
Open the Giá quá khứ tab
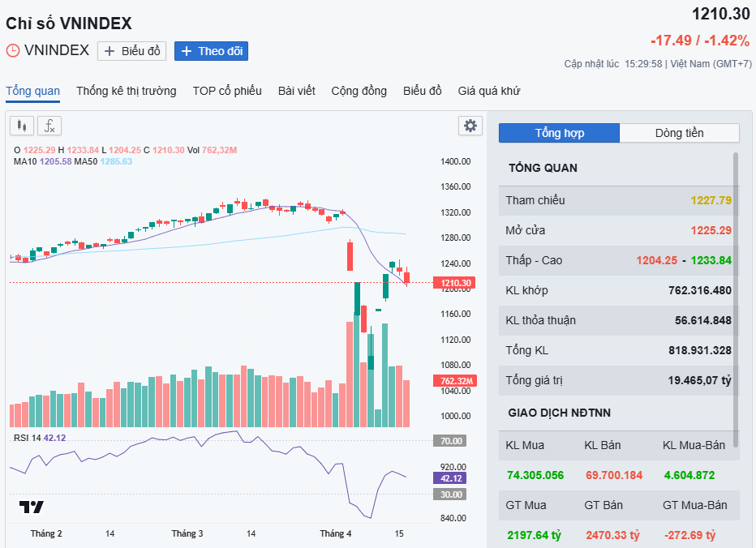[x=489, y=91]
